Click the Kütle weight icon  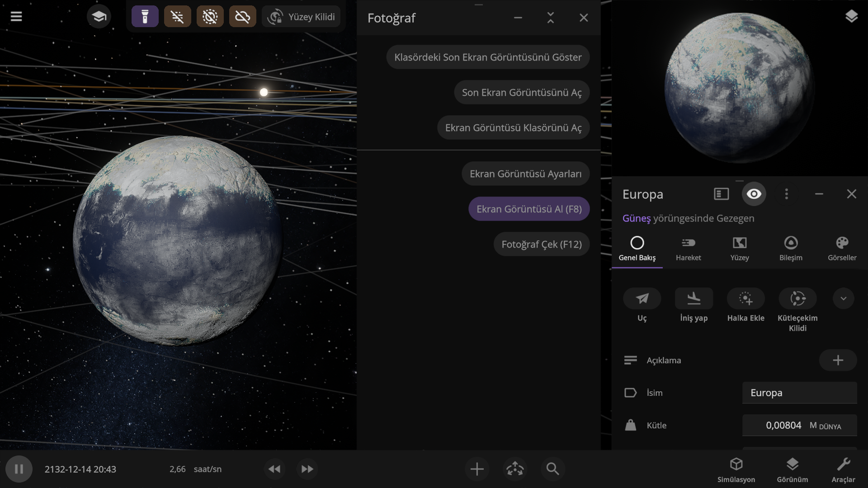pyautogui.click(x=630, y=425)
